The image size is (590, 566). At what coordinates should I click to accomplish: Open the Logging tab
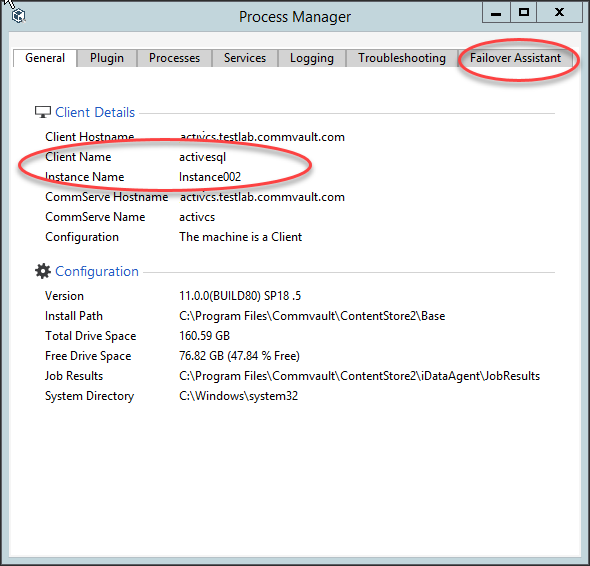312,58
